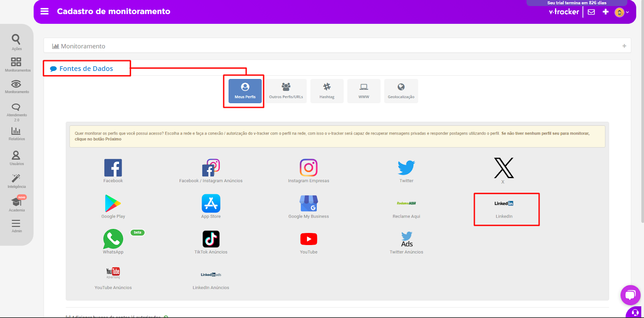Choose YouTube source
Screen dimensions: 644x318
pyautogui.click(x=309, y=243)
